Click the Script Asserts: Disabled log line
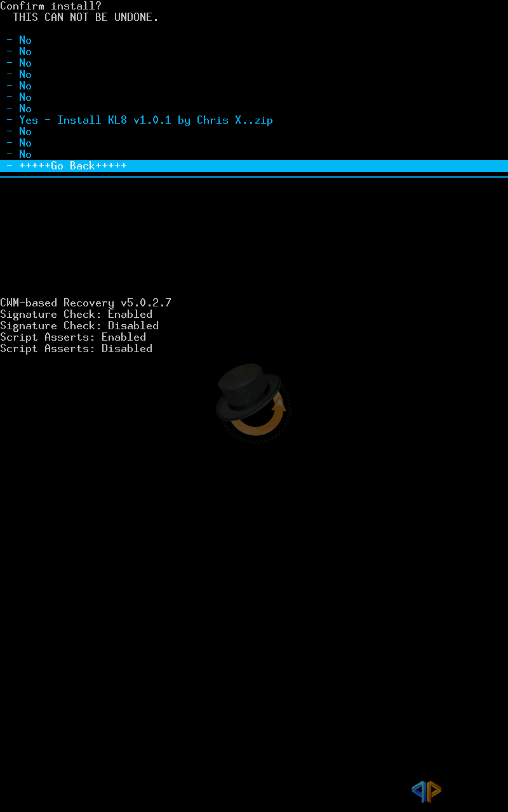This screenshot has width=508, height=812. coord(76,348)
